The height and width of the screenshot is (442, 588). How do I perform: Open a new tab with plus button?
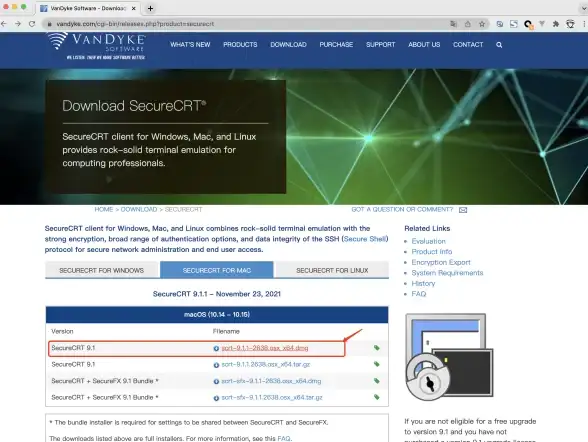coord(150,8)
